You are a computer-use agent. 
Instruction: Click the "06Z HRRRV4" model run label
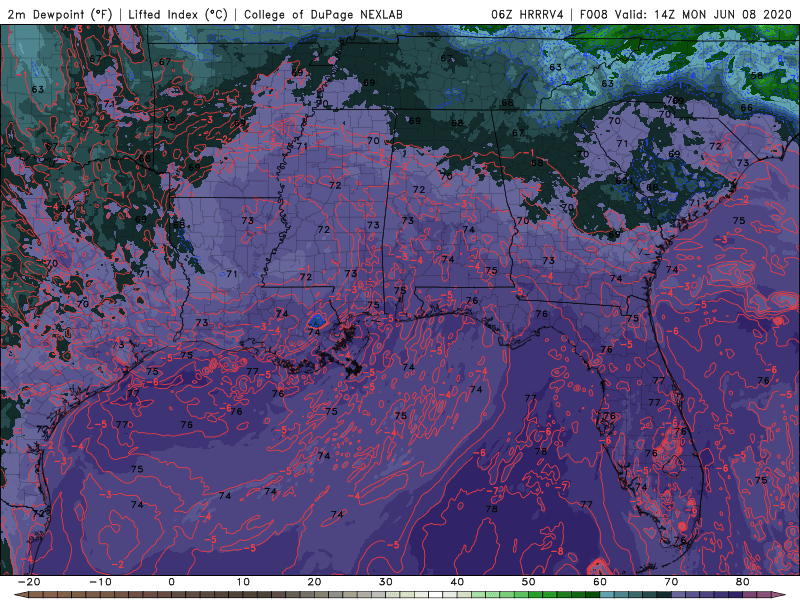pyautogui.click(x=527, y=14)
